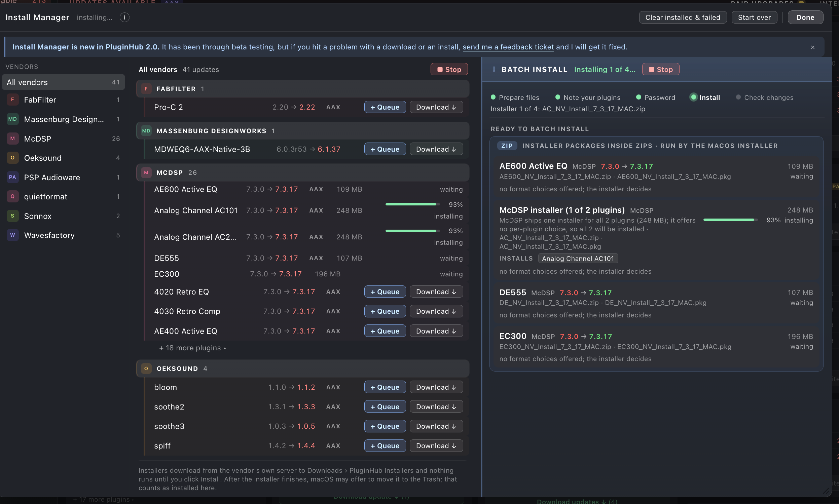Download the spiff update
Viewport: 839px width, 504px height.
436,446
